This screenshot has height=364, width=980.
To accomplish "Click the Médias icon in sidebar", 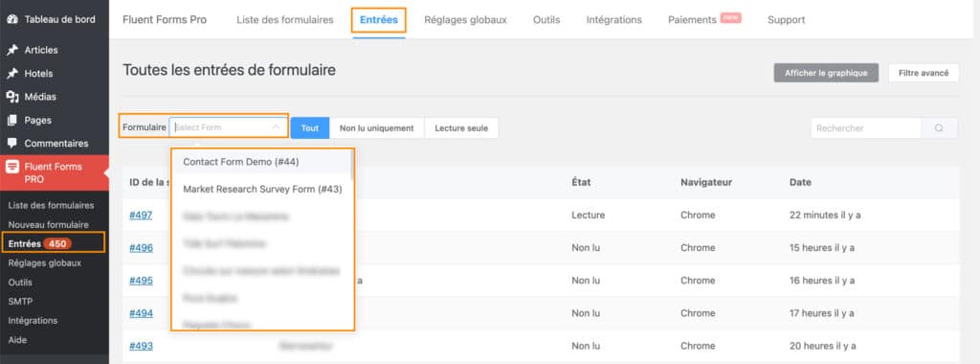I will [11, 97].
